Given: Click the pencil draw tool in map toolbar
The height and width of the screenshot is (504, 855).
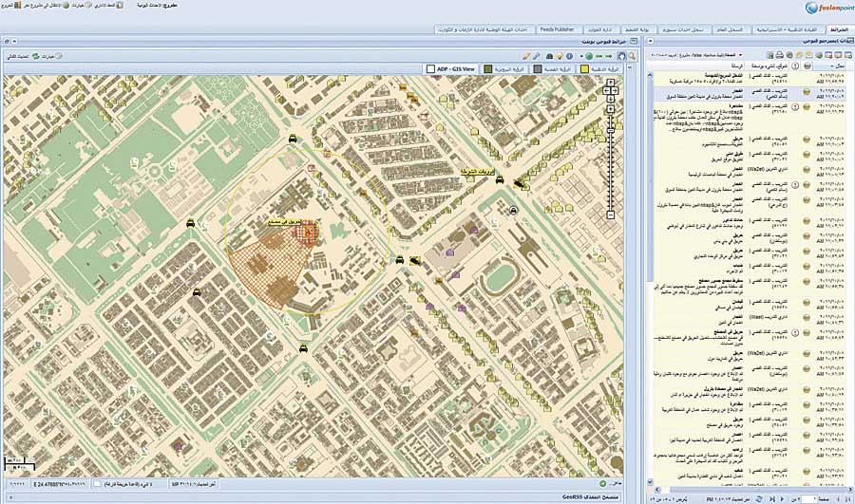Looking at the screenshot, I should tap(525, 56).
